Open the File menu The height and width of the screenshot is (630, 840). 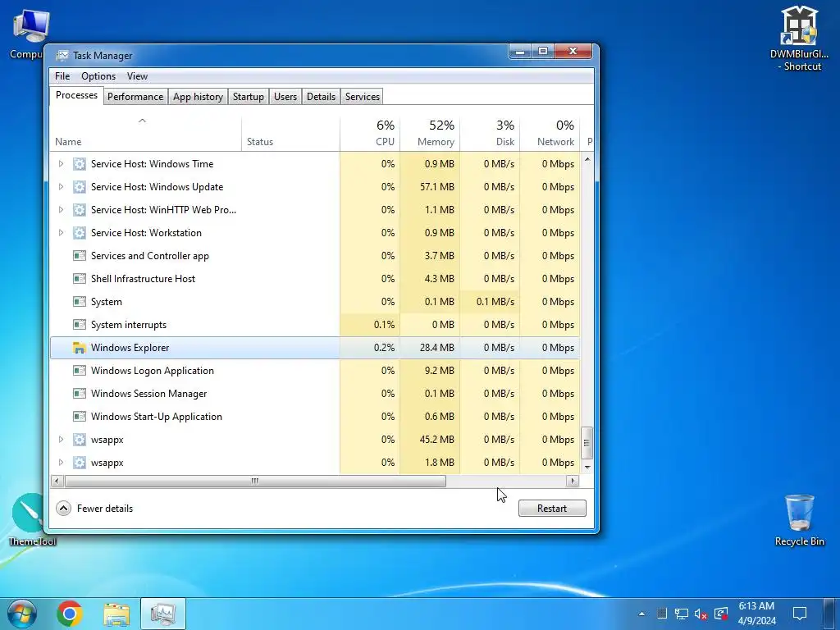pyautogui.click(x=62, y=76)
